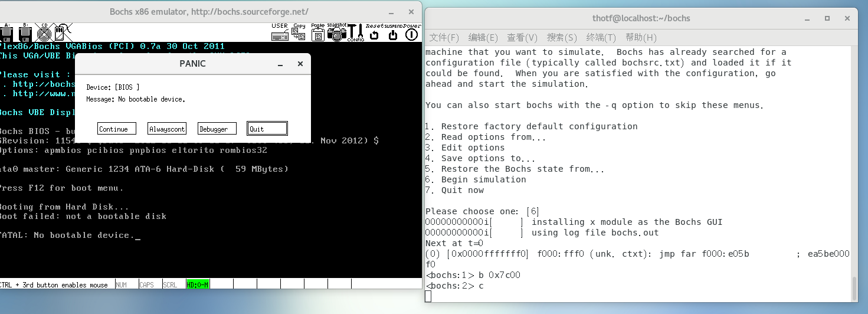This screenshot has width=868, height=314.
Task: Open the 查看(V) menu in terminal
Action: tap(522, 38)
